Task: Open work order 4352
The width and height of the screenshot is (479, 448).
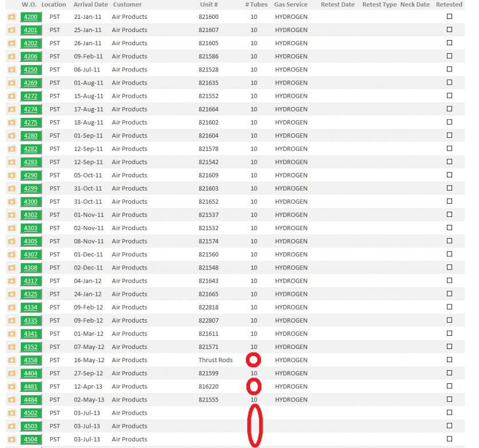Action: pos(31,347)
